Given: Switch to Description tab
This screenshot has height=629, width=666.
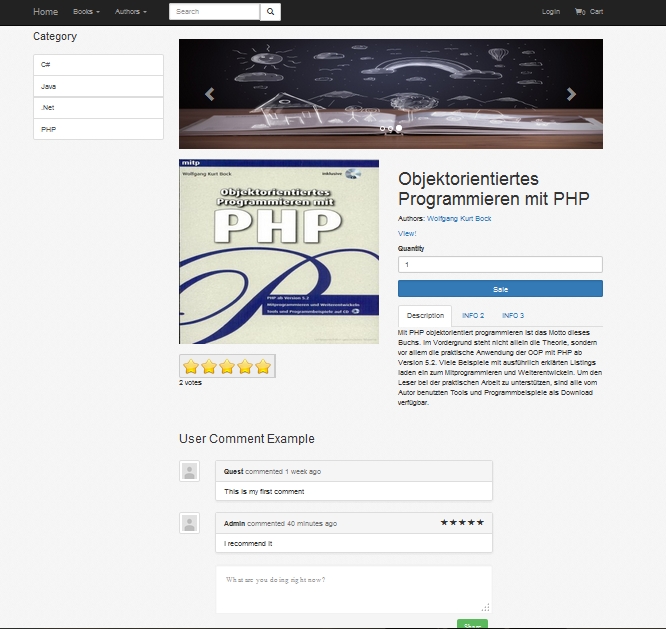Looking at the screenshot, I should [x=425, y=315].
